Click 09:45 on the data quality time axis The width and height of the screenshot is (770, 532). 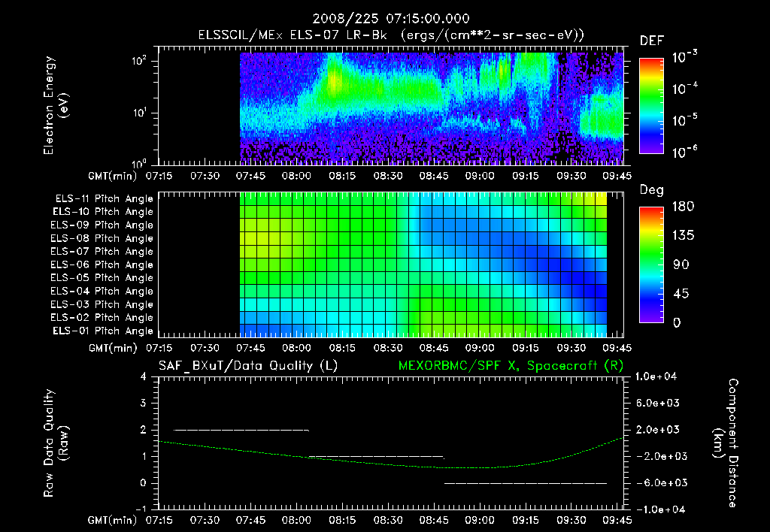pyautogui.click(x=617, y=520)
